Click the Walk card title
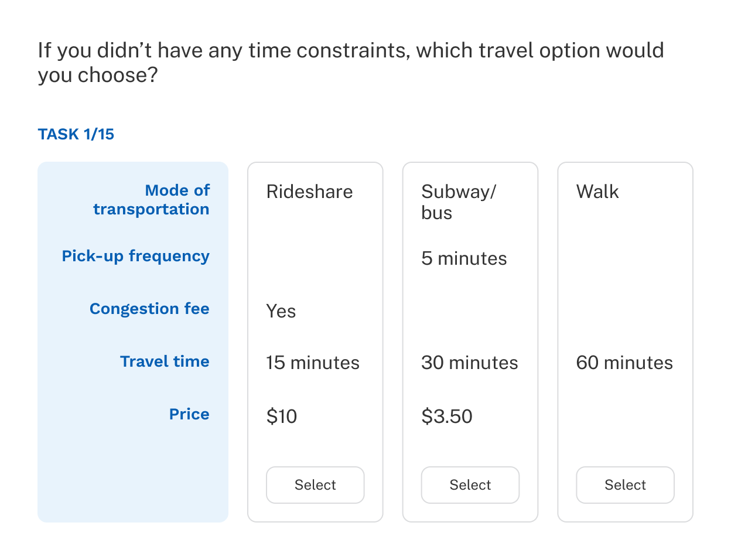The width and height of the screenshot is (731, 560). pyautogui.click(x=597, y=192)
